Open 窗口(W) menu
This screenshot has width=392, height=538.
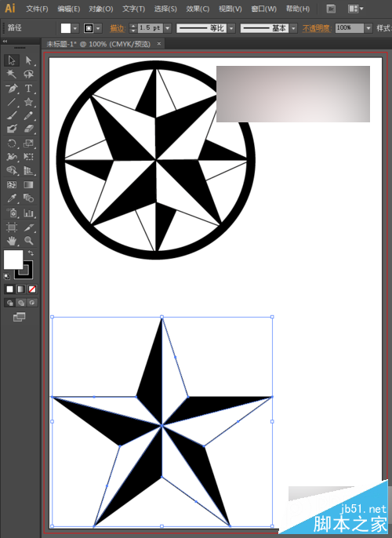263,9
